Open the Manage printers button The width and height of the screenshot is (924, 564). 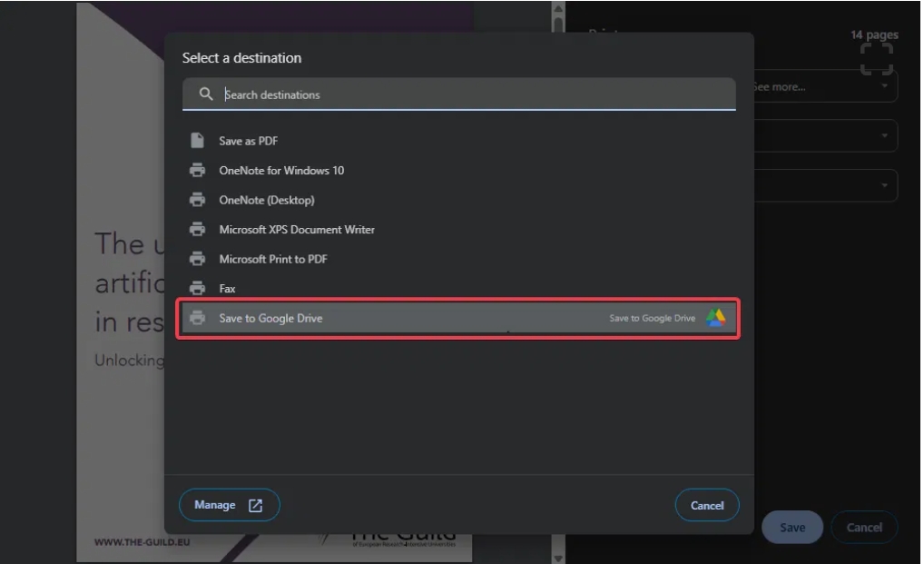(x=229, y=506)
